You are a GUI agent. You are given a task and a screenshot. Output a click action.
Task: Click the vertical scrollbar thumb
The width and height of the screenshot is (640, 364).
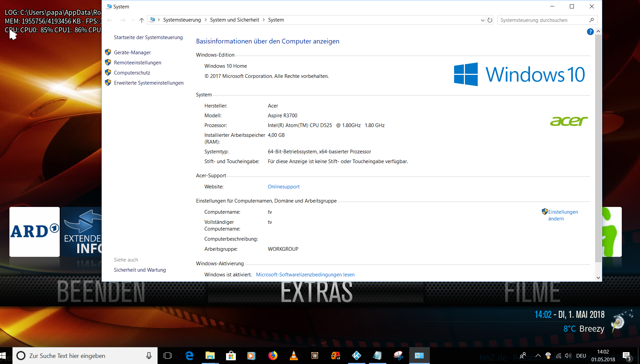pyautogui.click(x=598, y=148)
